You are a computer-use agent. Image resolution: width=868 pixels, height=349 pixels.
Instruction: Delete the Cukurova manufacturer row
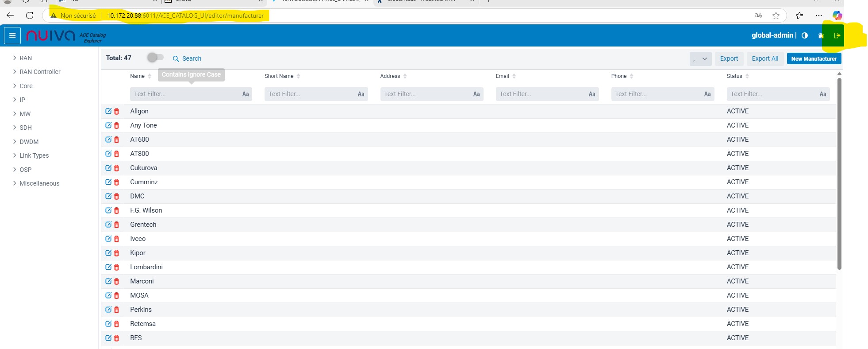click(x=117, y=168)
